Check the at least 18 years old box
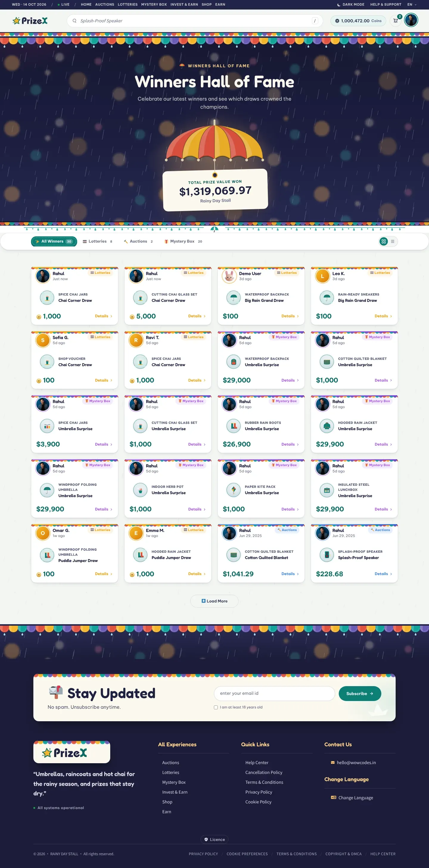This screenshot has width=429, height=868. point(216,707)
